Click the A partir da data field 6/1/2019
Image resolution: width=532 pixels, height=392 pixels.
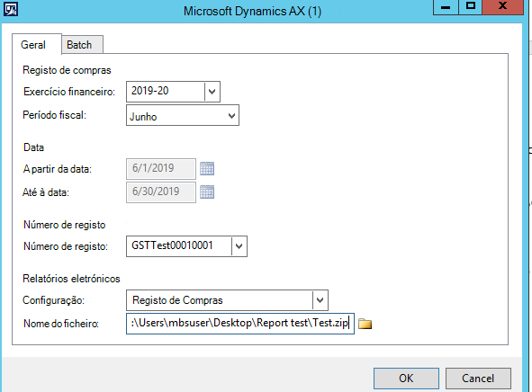pos(161,168)
